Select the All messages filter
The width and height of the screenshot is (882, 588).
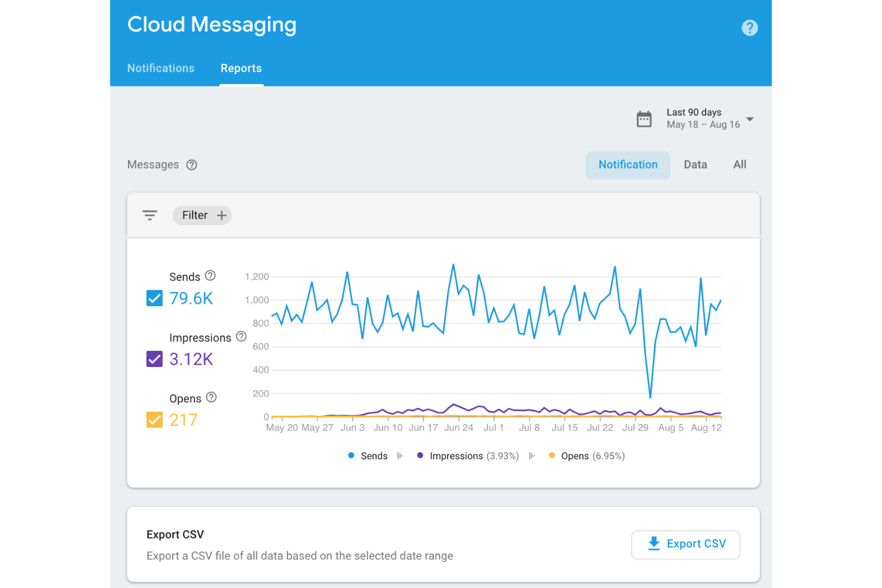point(740,164)
